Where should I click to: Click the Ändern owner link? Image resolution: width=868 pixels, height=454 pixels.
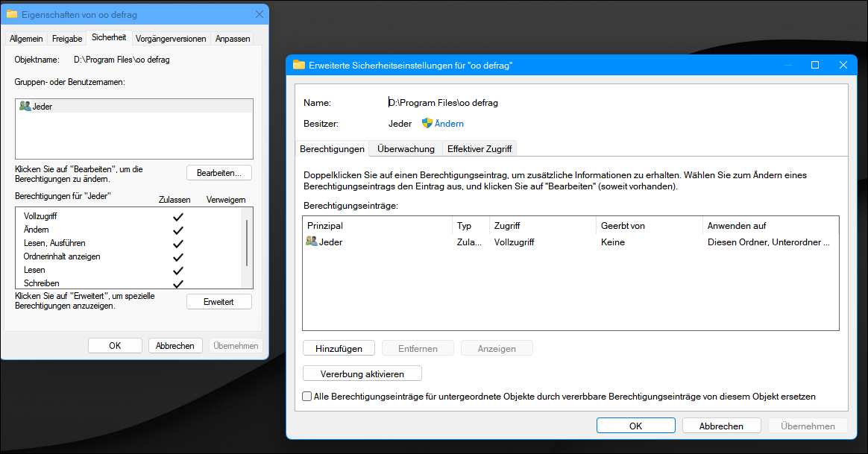click(449, 124)
